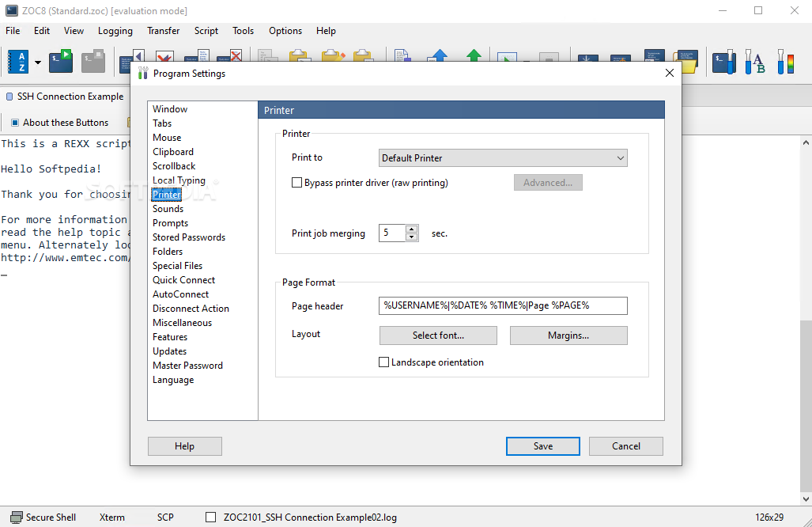
Task: Select Miscellaneous category
Action: tap(182, 323)
